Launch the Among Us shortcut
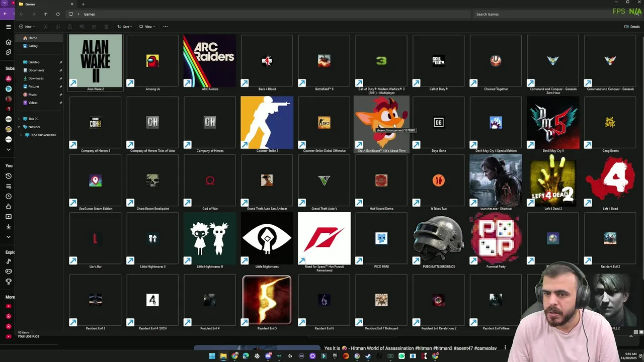644x362 pixels. 152,63
